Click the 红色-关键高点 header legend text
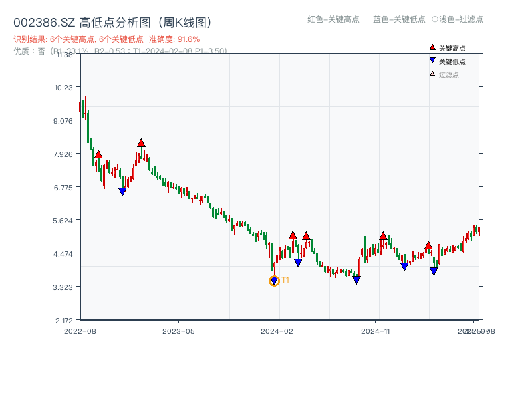 [x=333, y=19]
